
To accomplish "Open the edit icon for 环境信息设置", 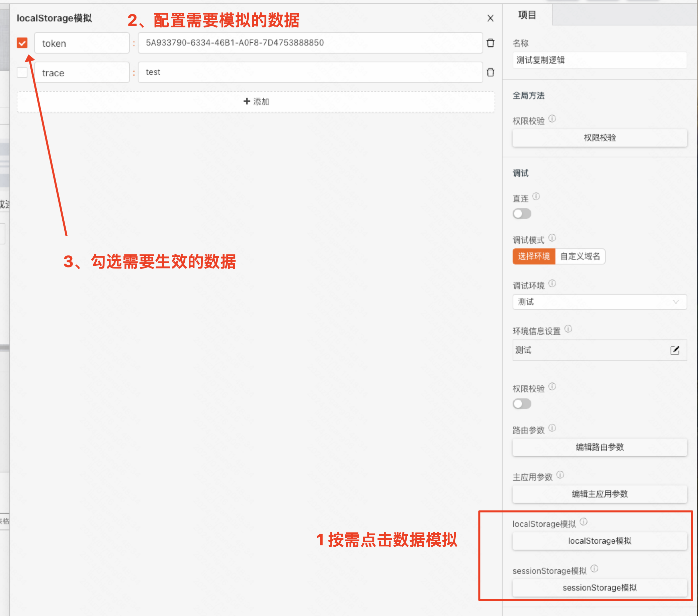I will (x=675, y=350).
